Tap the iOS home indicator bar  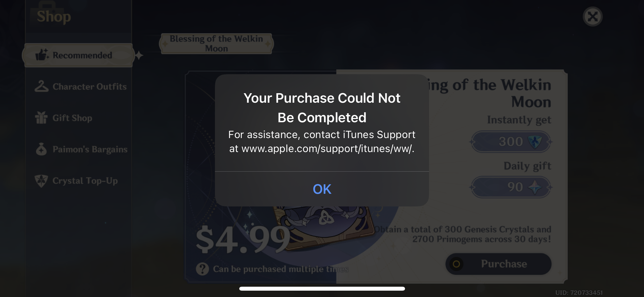click(x=322, y=289)
